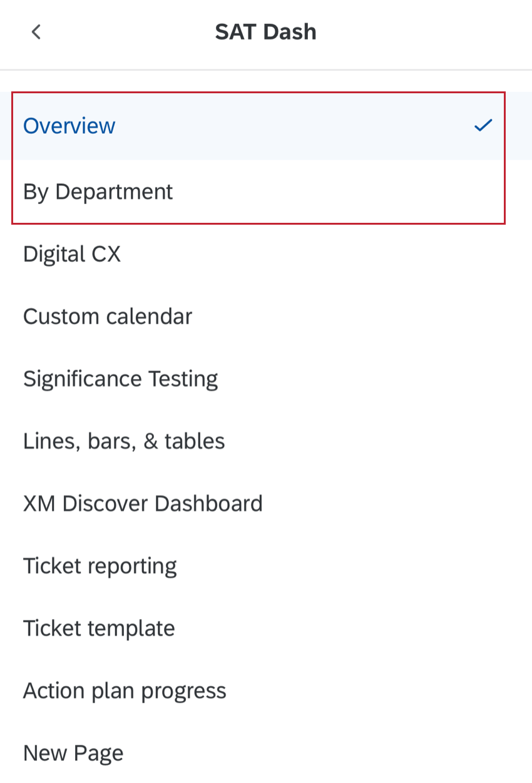Viewport: 532px width, 783px height.
Task: Select the Overview page
Action: point(69,125)
